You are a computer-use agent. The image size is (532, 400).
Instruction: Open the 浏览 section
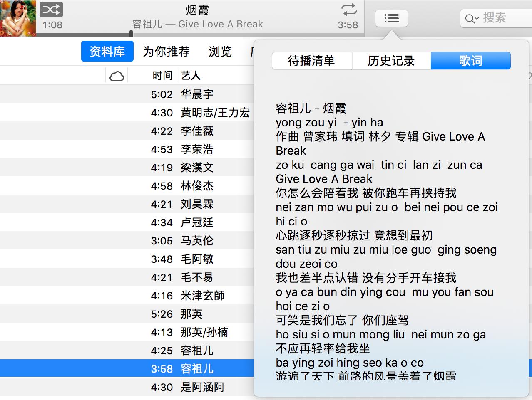coord(220,51)
